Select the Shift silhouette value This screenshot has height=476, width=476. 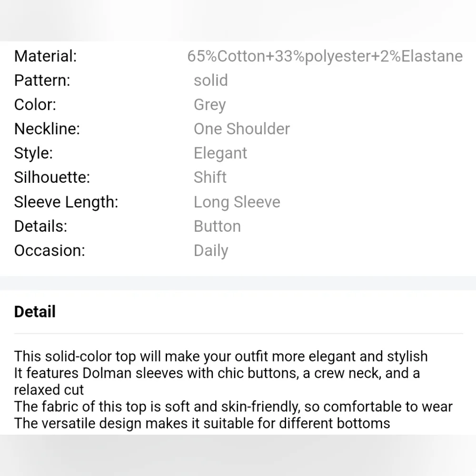(x=210, y=178)
